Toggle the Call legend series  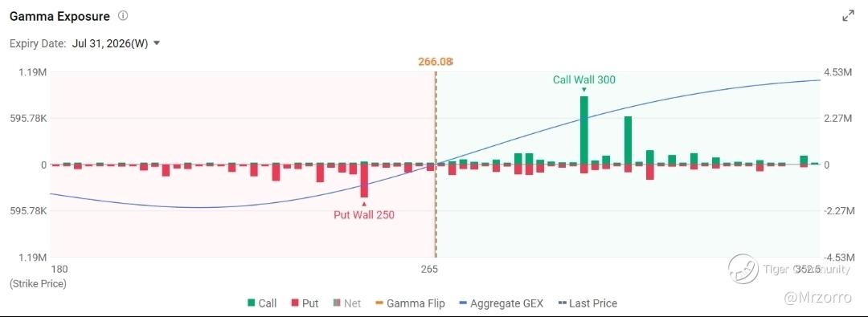[x=262, y=303]
